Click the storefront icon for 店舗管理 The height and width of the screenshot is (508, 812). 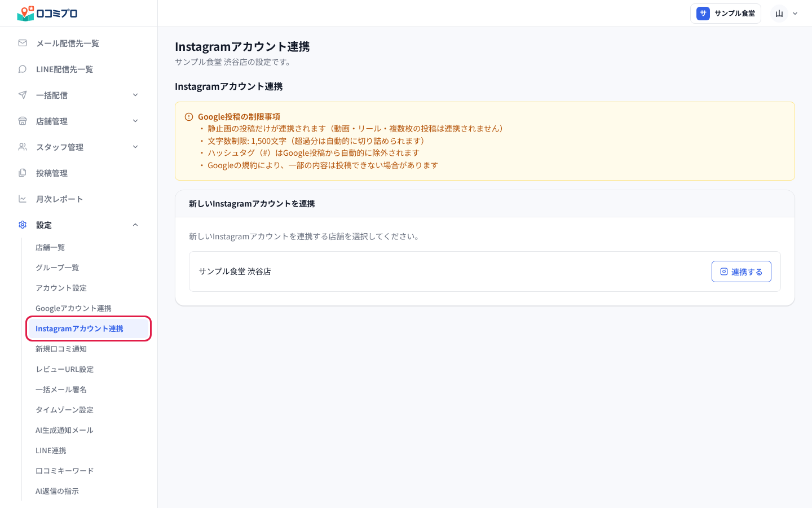(x=23, y=121)
